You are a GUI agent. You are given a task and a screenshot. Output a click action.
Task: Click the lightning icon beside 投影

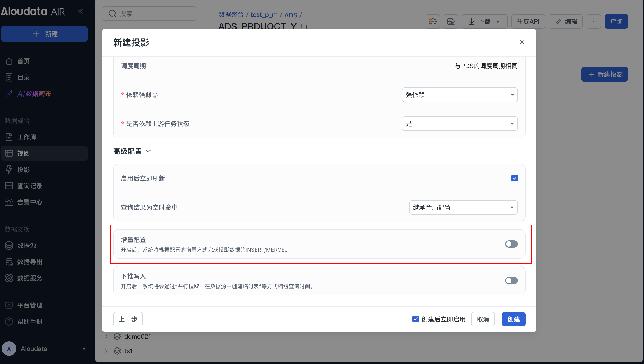click(9, 170)
